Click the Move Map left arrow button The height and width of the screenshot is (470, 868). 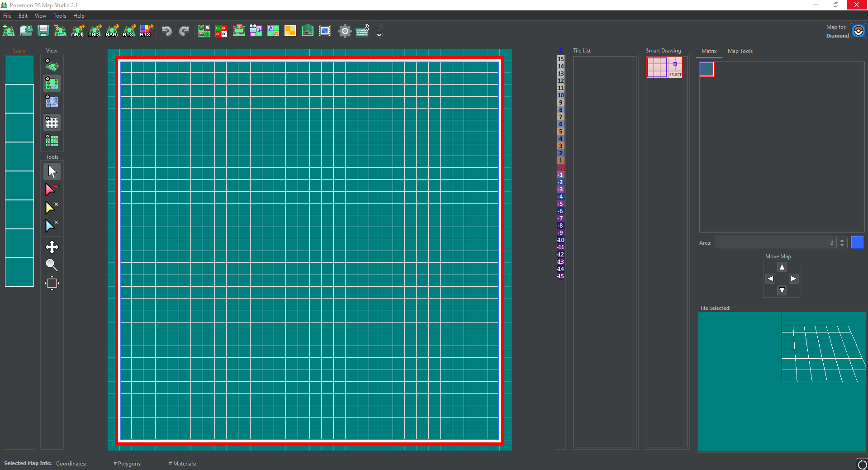(x=770, y=279)
